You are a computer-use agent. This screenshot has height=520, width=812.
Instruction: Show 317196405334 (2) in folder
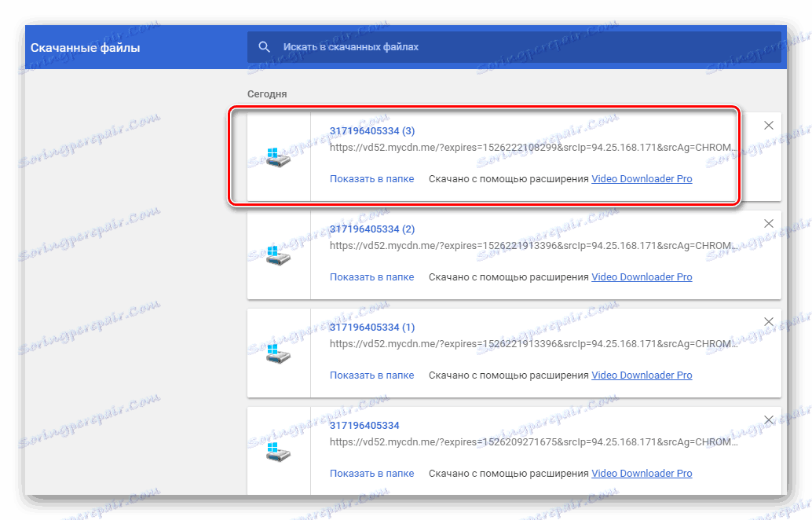point(371,277)
